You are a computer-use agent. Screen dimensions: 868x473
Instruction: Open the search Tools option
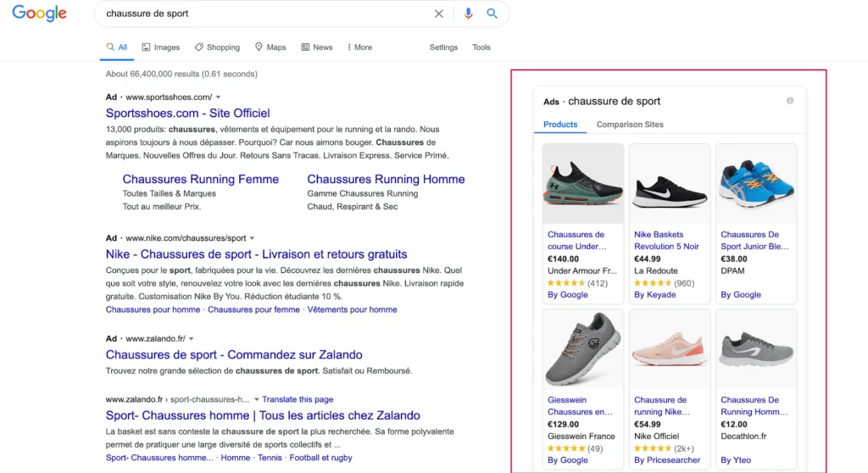tap(481, 47)
